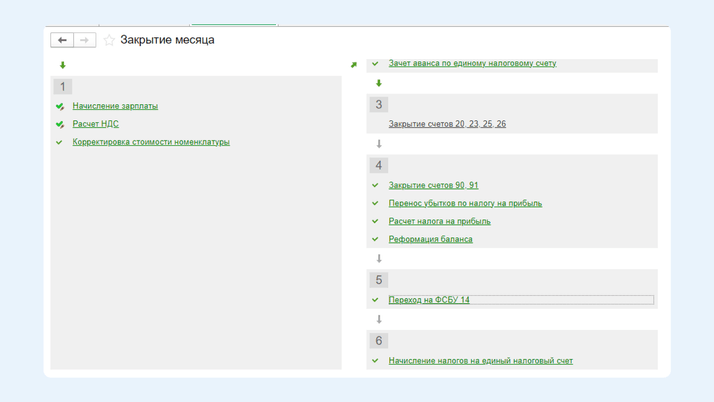Open Начисление налогов на единый налоговый счет

coord(480,361)
